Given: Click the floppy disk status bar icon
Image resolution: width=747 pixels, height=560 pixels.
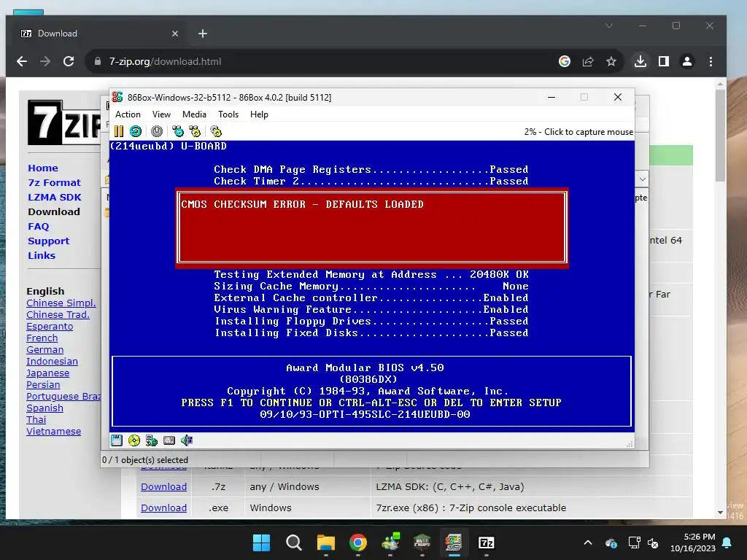Looking at the screenshot, I should [x=117, y=440].
